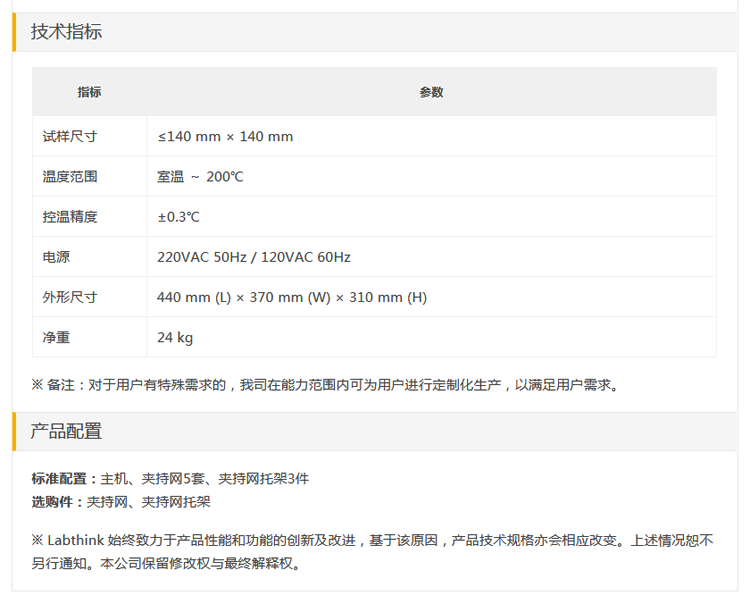Viewport: 750px width, 604px height.
Task: Click the Labthink disclaimer paragraph
Action: point(370,551)
